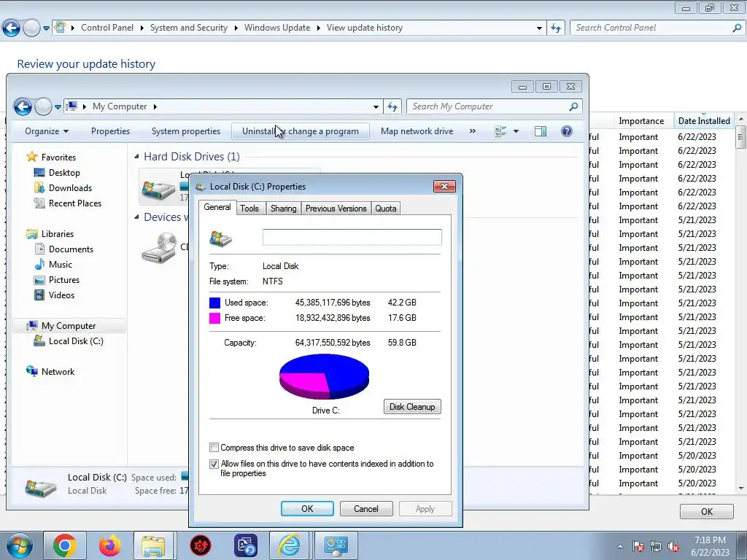Image resolution: width=747 pixels, height=560 pixels.
Task: Open the Organize menu
Action: pos(47,131)
